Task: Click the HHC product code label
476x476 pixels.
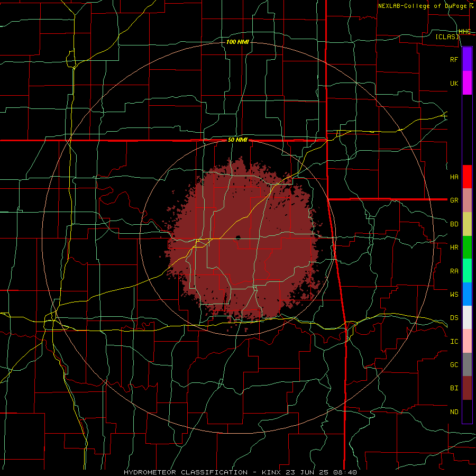Action: click(x=464, y=32)
